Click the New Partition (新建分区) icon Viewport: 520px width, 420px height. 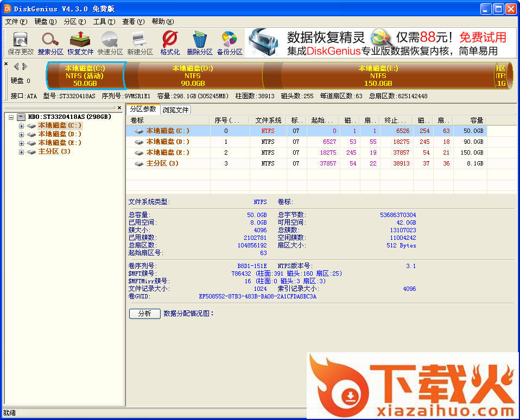click(x=140, y=43)
